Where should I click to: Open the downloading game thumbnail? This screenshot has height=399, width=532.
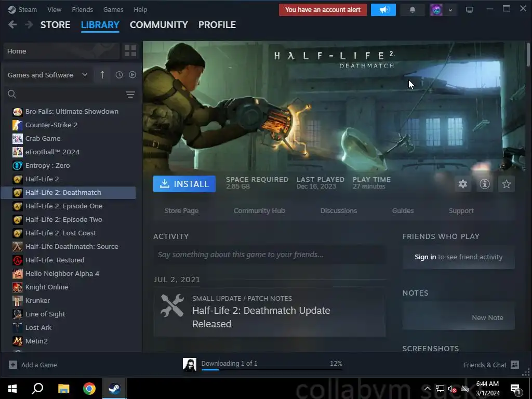point(189,365)
